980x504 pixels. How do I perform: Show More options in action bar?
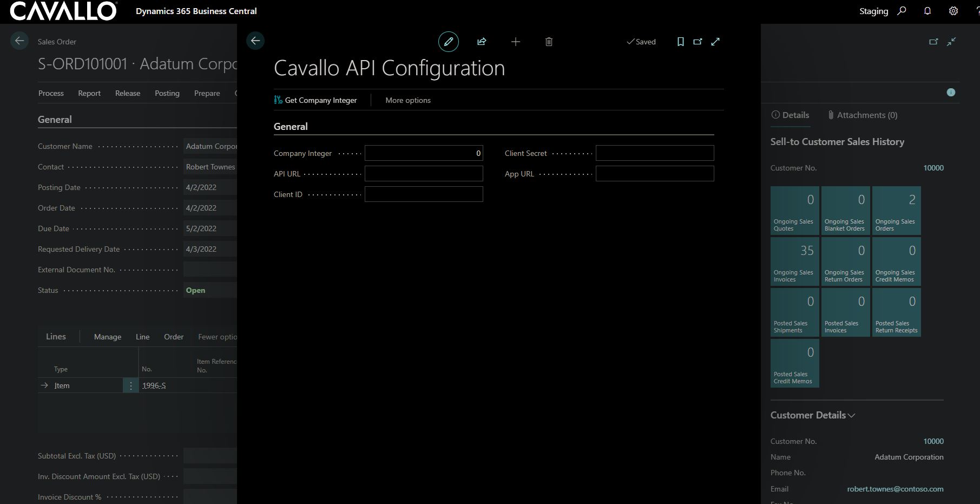click(408, 100)
